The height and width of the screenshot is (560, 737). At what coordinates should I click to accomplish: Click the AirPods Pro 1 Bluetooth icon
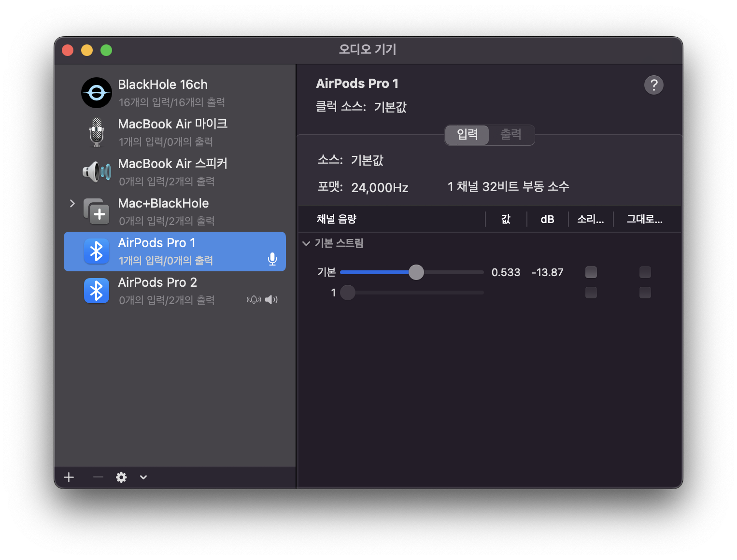click(x=97, y=251)
